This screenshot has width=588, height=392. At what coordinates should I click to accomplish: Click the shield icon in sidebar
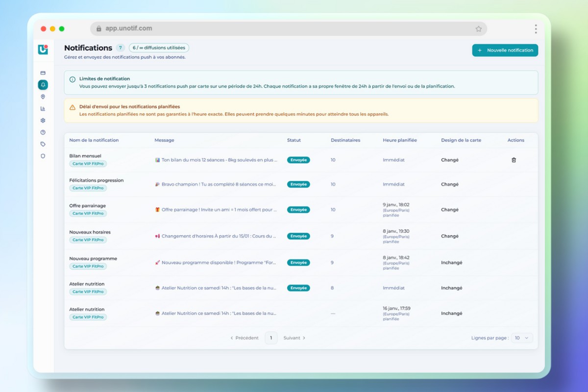tap(43, 156)
